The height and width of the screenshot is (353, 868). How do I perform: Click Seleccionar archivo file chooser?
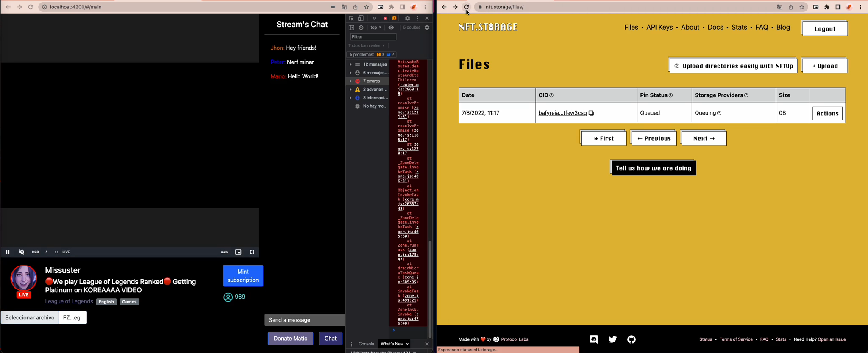pyautogui.click(x=30, y=318)
